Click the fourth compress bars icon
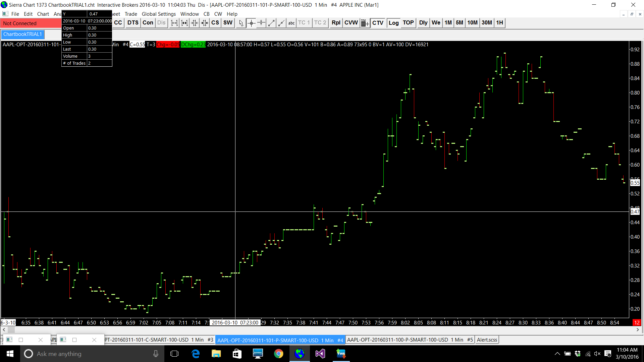 205,23
